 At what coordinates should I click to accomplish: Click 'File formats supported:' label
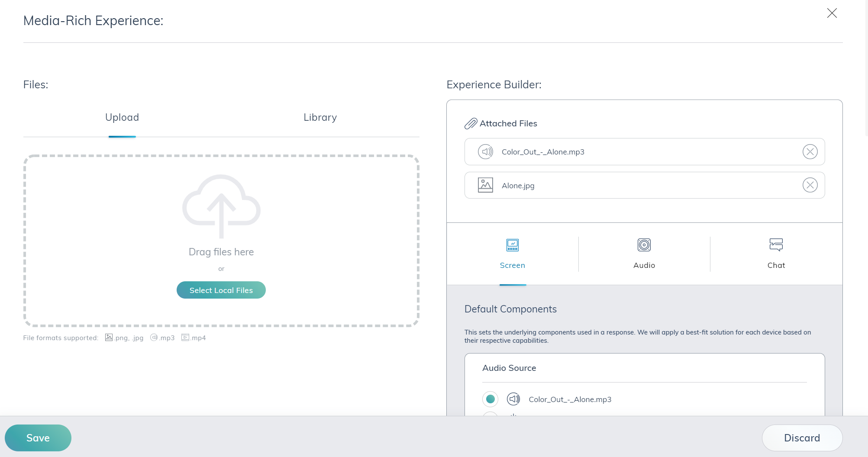click(x=61, y=338)
